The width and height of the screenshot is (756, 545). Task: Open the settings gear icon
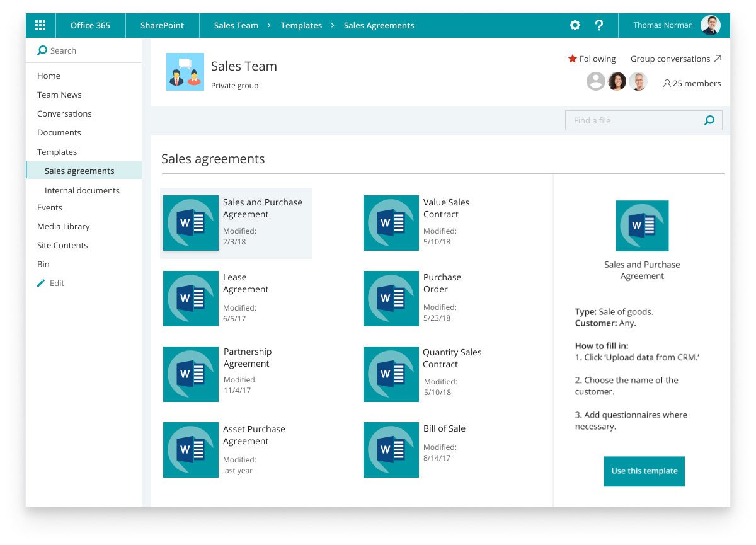coord(575,25)
